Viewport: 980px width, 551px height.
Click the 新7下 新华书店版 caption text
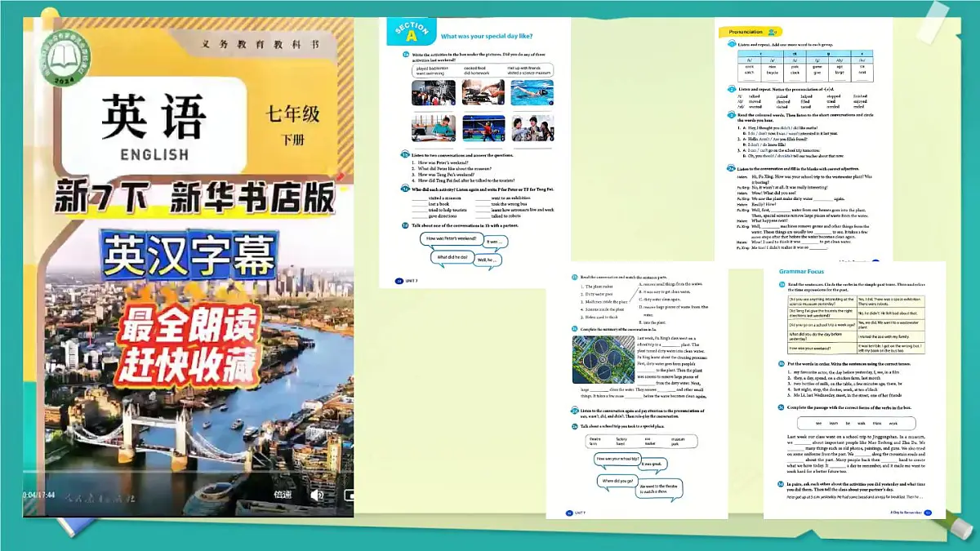click(194, 195)
